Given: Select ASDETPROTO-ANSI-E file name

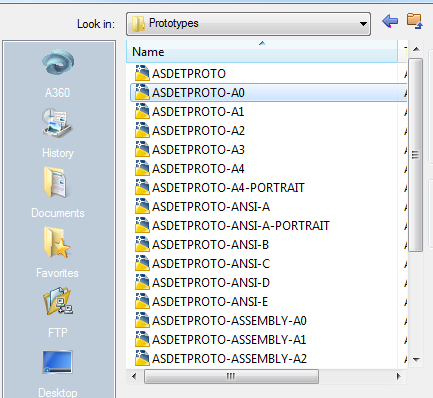Looking at the screenshot, I should pyautogui.click(x=210, y=302).
